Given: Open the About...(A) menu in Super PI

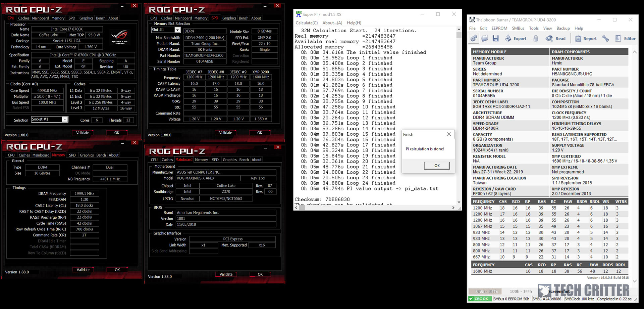Looking at the screenshot, I should click(332, 23).
